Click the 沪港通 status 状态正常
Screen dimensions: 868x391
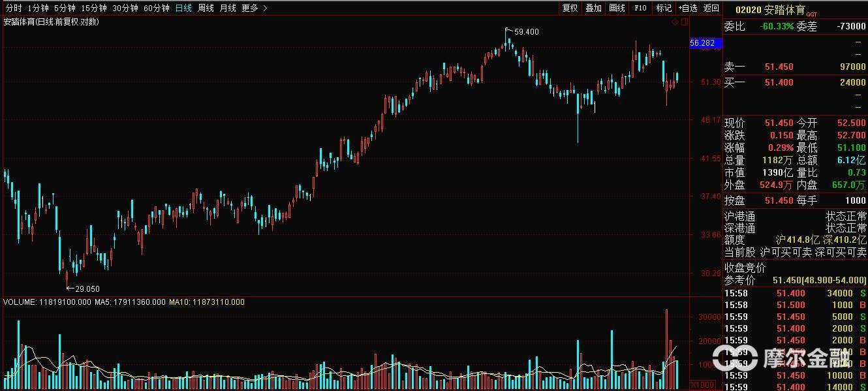coord(846,216)
